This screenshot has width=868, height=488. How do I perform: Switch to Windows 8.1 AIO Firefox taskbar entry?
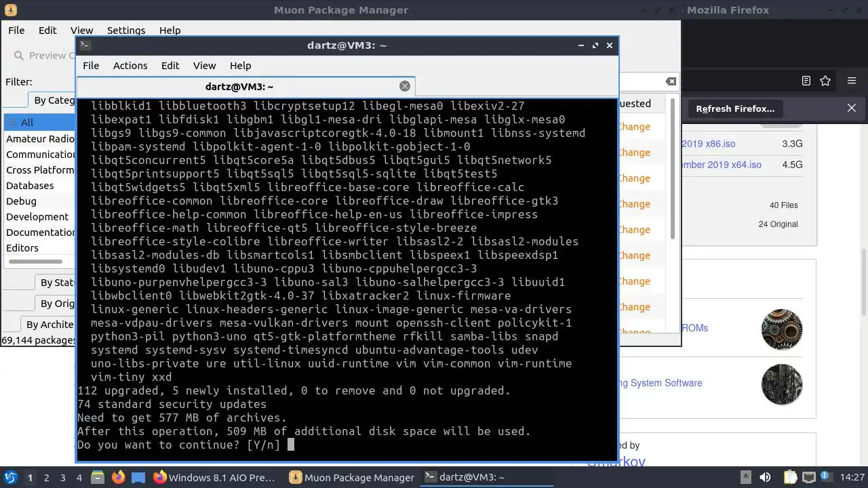click(x=215, y=477)
